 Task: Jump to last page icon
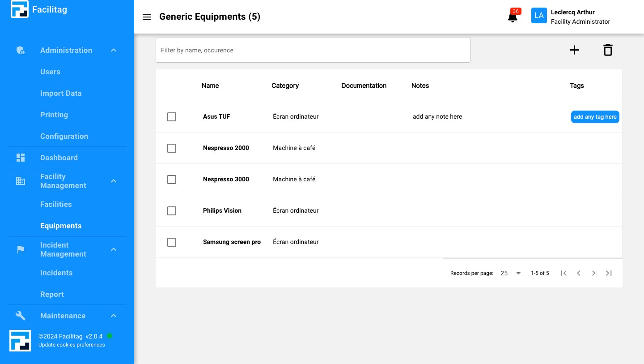(609, 273)
